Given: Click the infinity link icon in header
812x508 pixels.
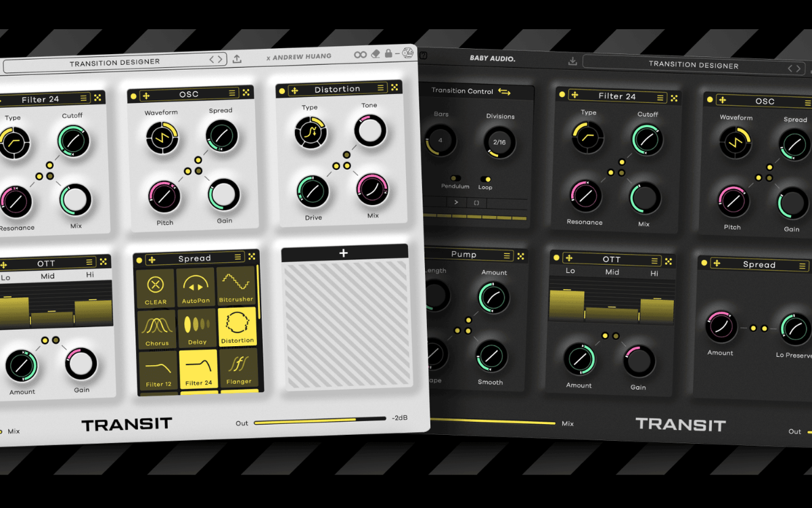Looking at the screenshot, I should tap(360, 55).
